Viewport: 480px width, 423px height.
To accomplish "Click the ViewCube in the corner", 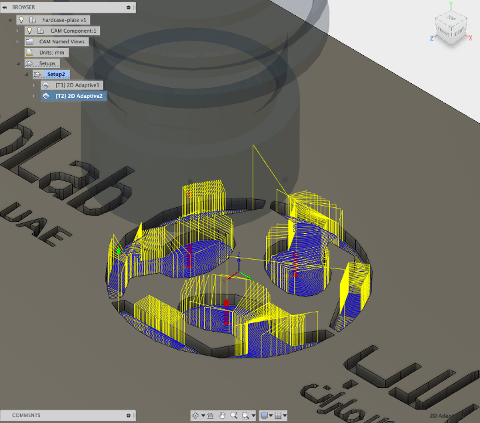I will click(x=451, y=27).
